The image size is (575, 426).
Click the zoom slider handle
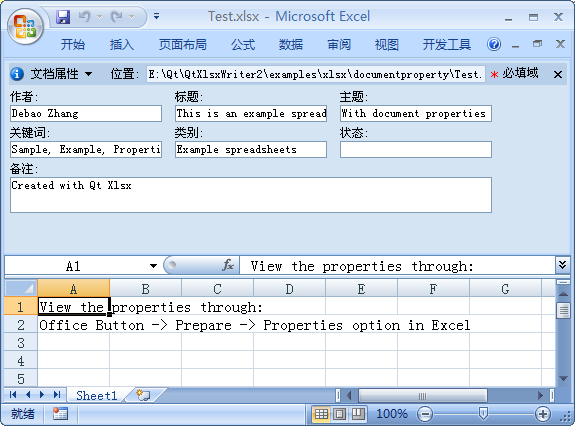pyautogui.click(x=483, y=414)
